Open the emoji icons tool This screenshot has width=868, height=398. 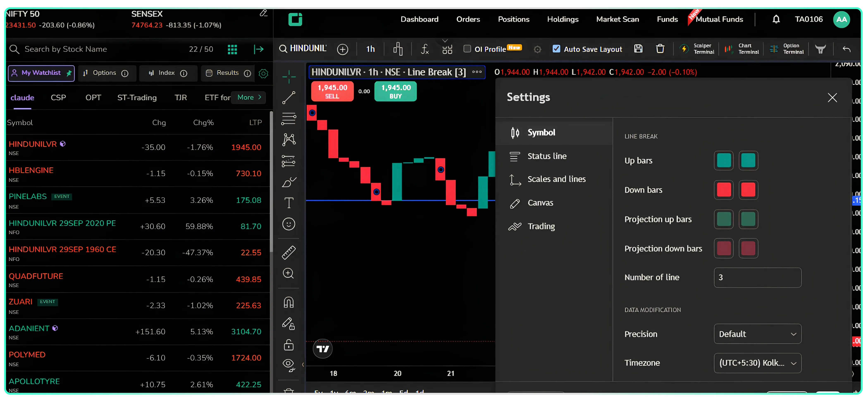click(289, 224)
